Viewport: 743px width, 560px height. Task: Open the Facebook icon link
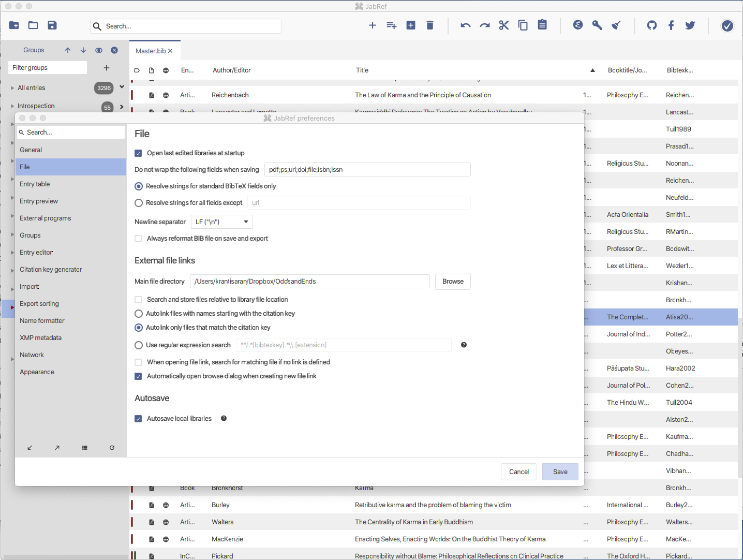[671, 25]
